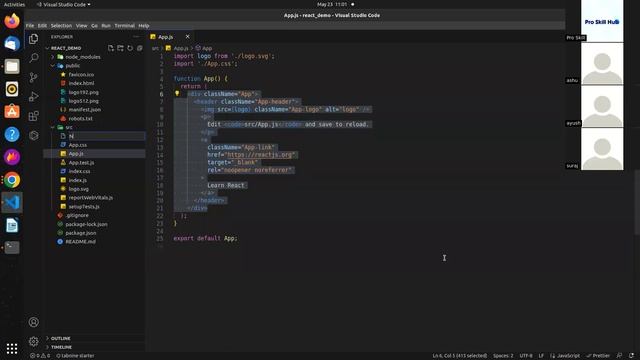
Task: Open the File menu
Action: [30, 25]
